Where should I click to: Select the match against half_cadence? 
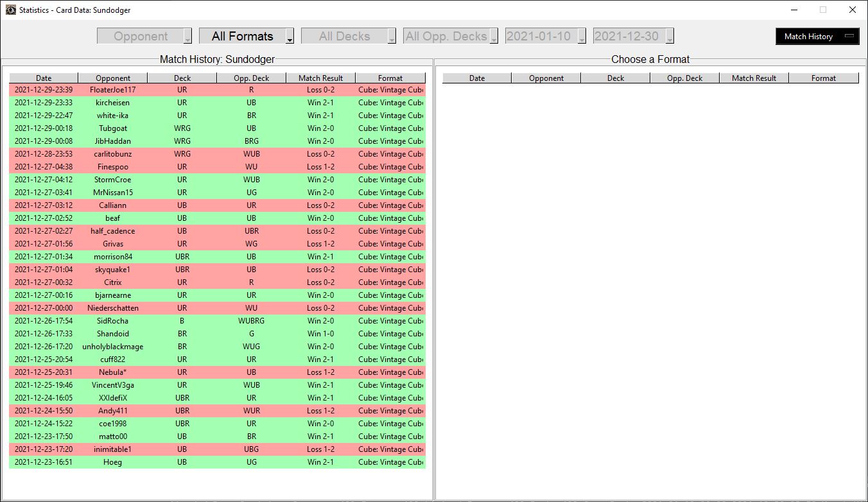click(x=217, y=231)
